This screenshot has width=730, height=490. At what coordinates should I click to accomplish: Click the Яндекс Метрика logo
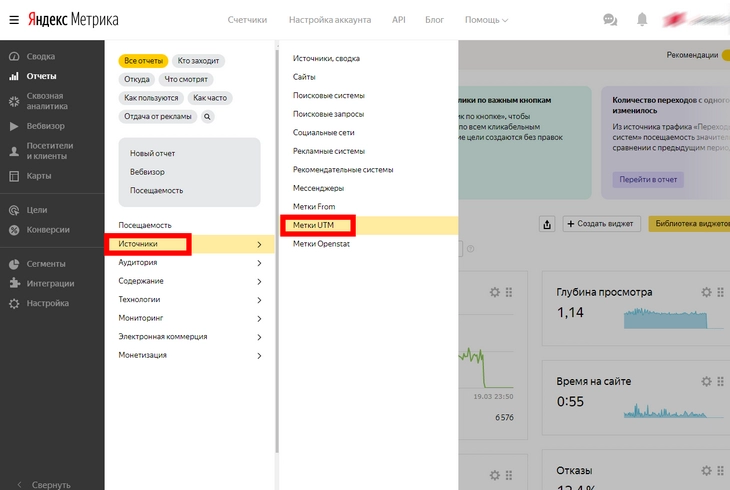[73, 20]
